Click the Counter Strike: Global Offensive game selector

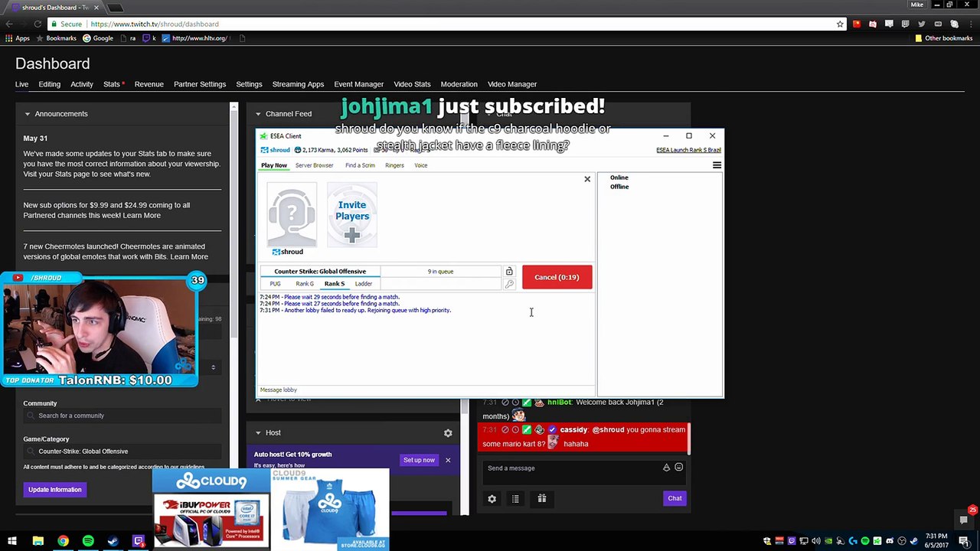point(320,271)
